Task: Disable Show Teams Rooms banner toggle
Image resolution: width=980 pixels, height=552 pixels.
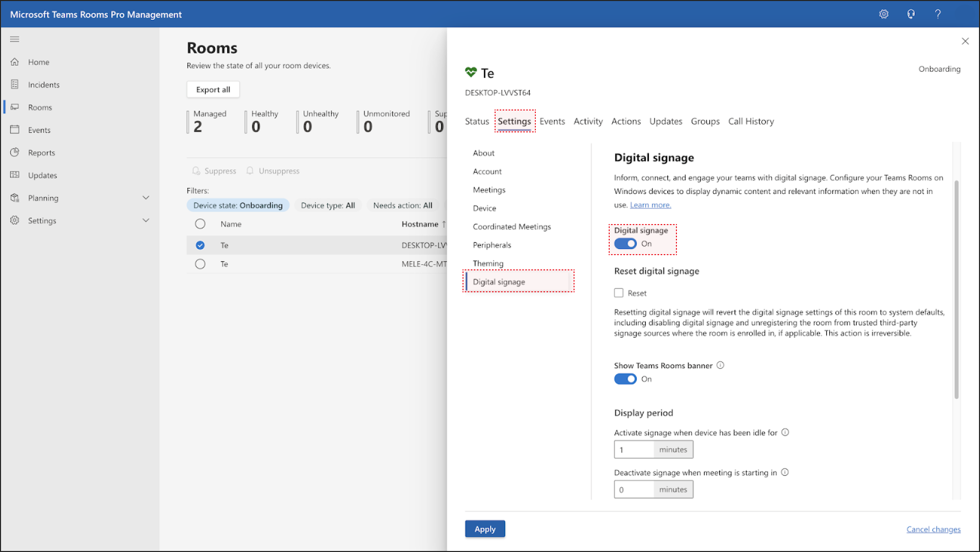Action: coord(625,379)
